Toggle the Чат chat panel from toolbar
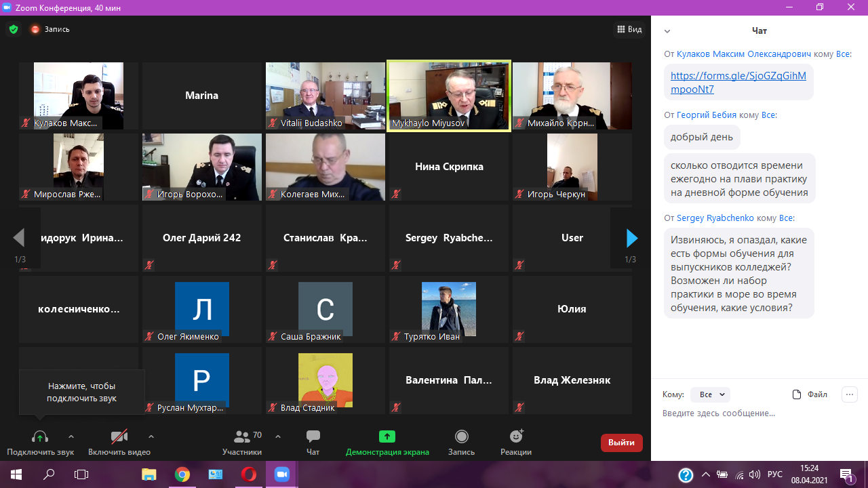Viewport: 868px width, 488px height. [313, 442]
